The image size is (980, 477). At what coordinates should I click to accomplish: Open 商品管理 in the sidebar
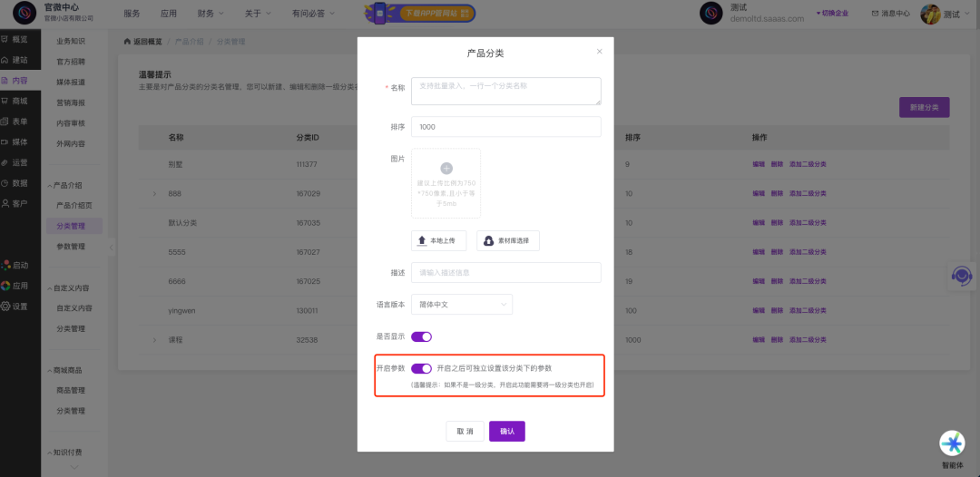click(x=71, y=390)
